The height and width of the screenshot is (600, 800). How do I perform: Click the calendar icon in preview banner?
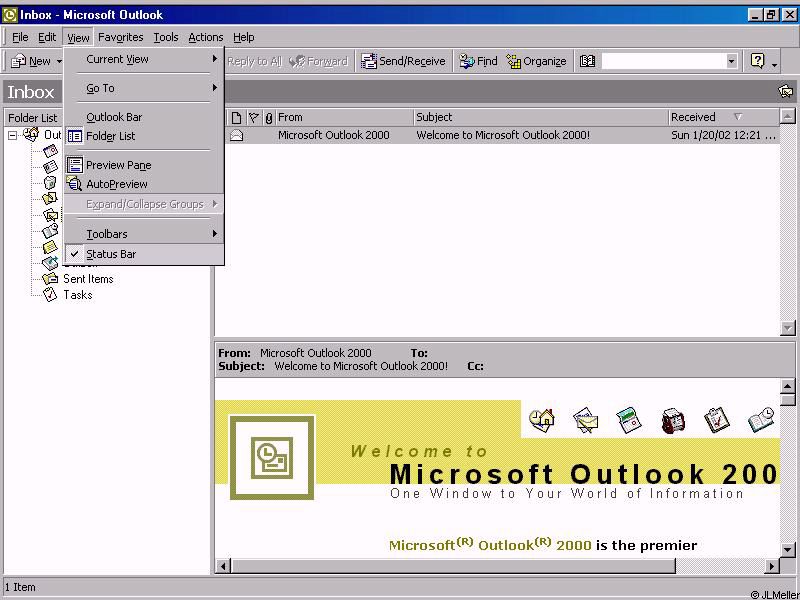pos(629,420)
